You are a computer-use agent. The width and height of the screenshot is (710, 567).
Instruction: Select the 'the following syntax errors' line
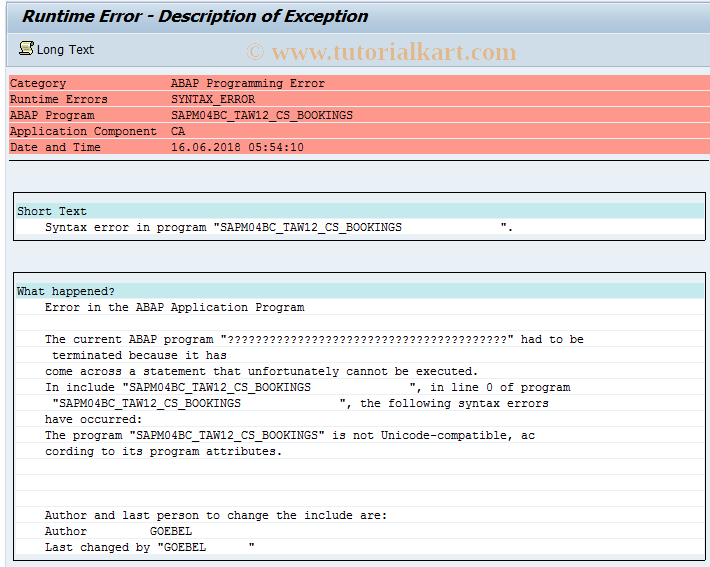300,404
